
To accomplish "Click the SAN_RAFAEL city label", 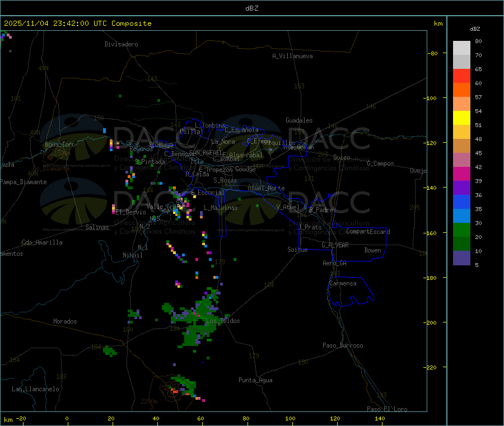I will click(206, 152).
